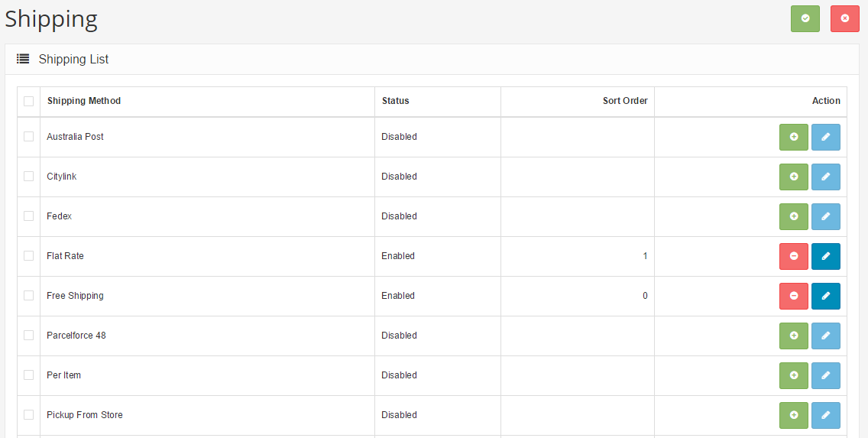The image size is (868, 438).
Task: Edit the Fedex shipping method
Action: click(x=826, y=216)
